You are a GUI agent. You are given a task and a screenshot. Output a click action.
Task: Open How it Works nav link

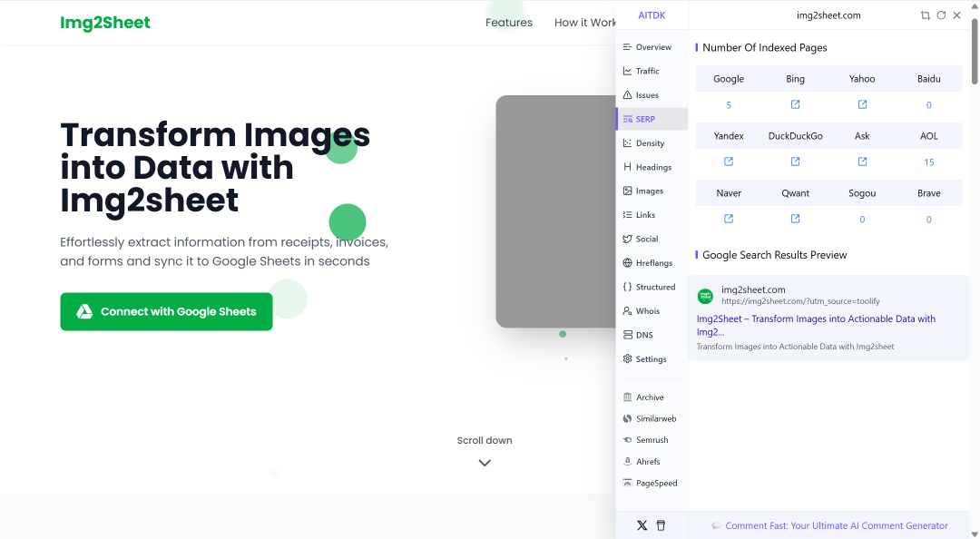coord(585,23)
